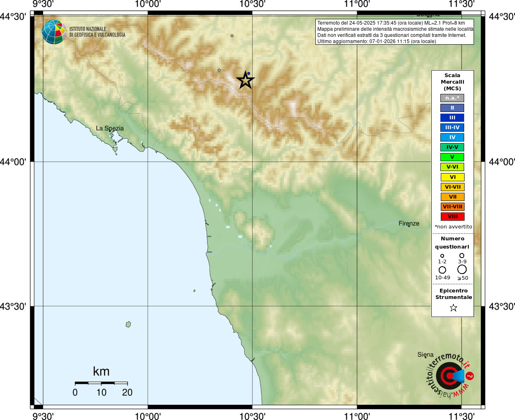515x420 pixels.
Task: Select the orange VII intensity swatch
Action: pyautogui.click(x=452, y=197)
